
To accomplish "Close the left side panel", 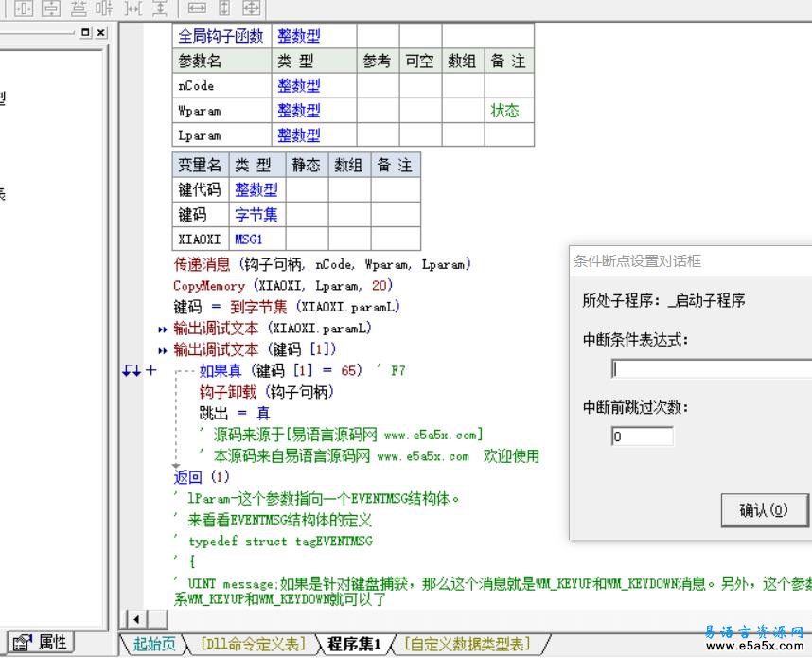I will tap(101, 32).
